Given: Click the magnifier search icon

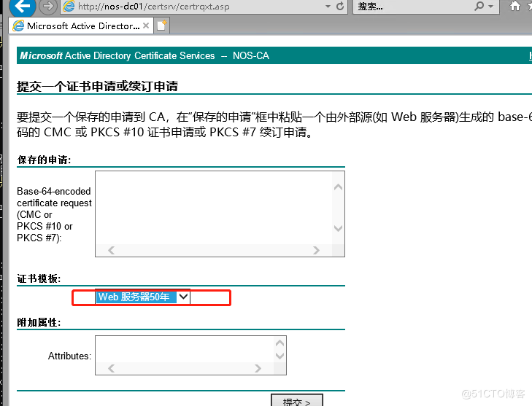Looking at the screenshot, I should 479,6.
